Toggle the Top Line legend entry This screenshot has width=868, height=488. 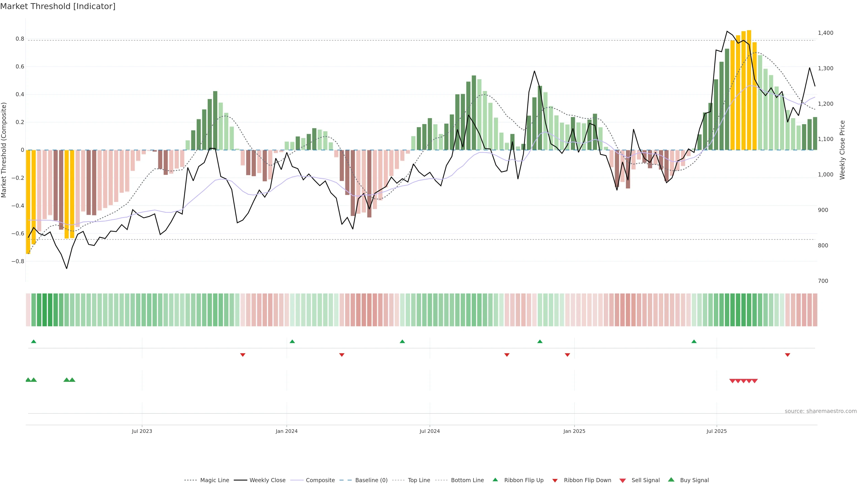[x=419, y=480]
